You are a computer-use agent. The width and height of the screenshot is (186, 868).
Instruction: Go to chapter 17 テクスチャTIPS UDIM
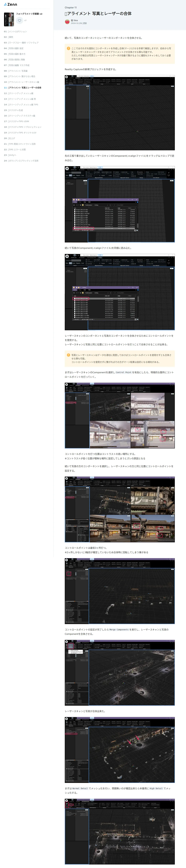tap(17, 121)
